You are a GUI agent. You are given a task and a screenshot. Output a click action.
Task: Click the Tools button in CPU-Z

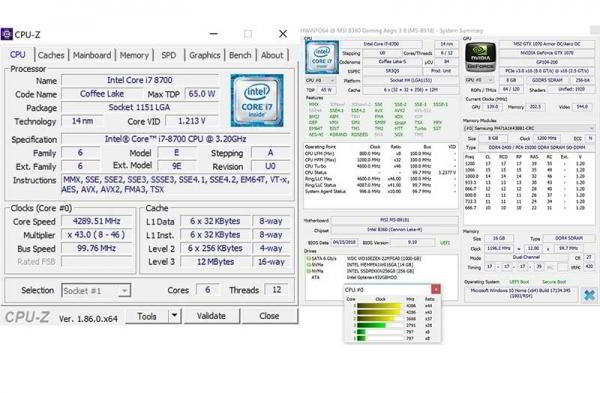point(147,316)
